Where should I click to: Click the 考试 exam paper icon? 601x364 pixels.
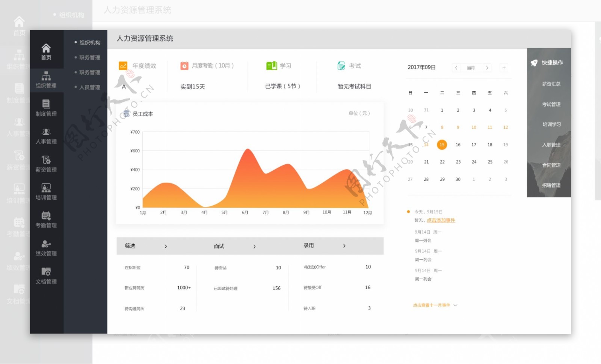pyautogui.click(x=341, y=66)
